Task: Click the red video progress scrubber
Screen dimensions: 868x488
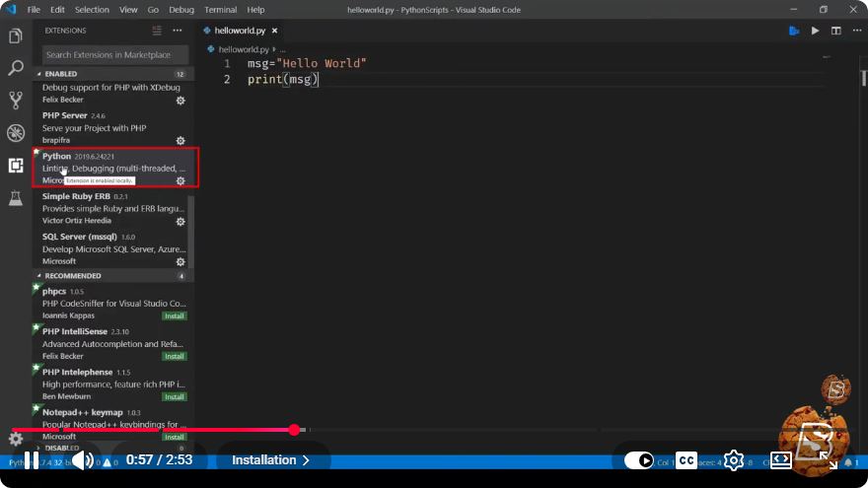Action: [x=295, y=430]
